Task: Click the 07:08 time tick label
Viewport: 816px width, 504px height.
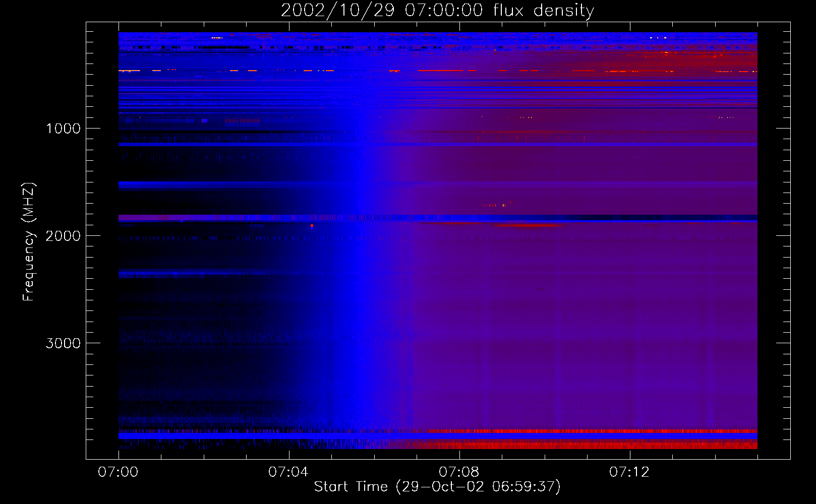Action: 459,472
